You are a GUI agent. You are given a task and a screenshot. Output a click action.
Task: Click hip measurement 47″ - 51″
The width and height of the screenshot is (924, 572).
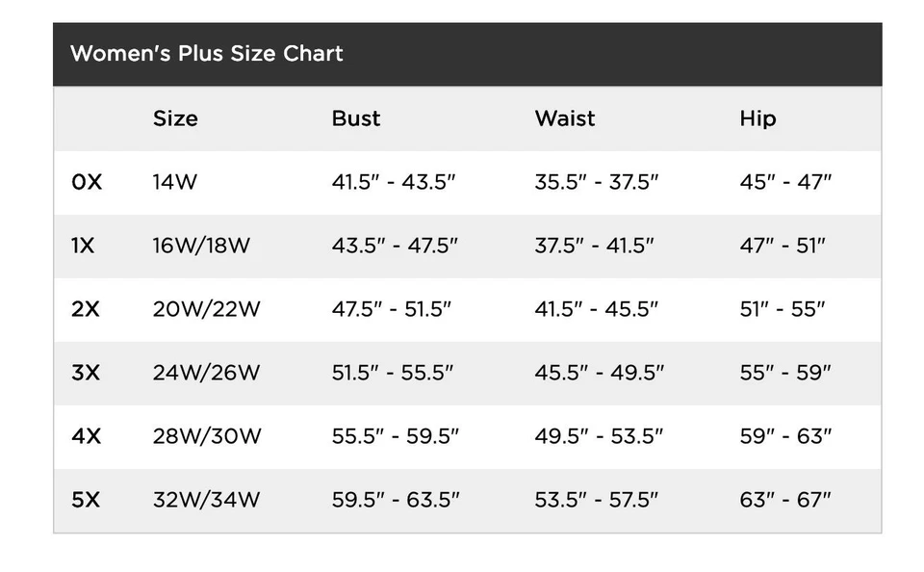point(783,246)
